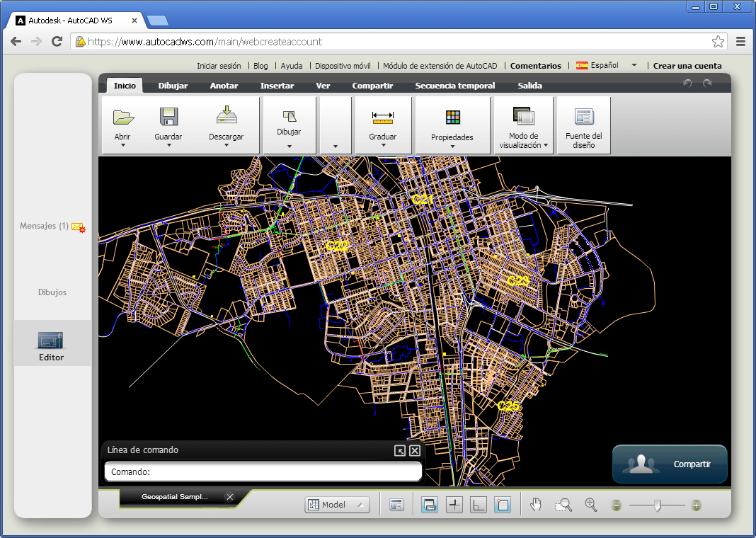Open the Chrome menu icon
756x538 pixels.
click(741, 42)
